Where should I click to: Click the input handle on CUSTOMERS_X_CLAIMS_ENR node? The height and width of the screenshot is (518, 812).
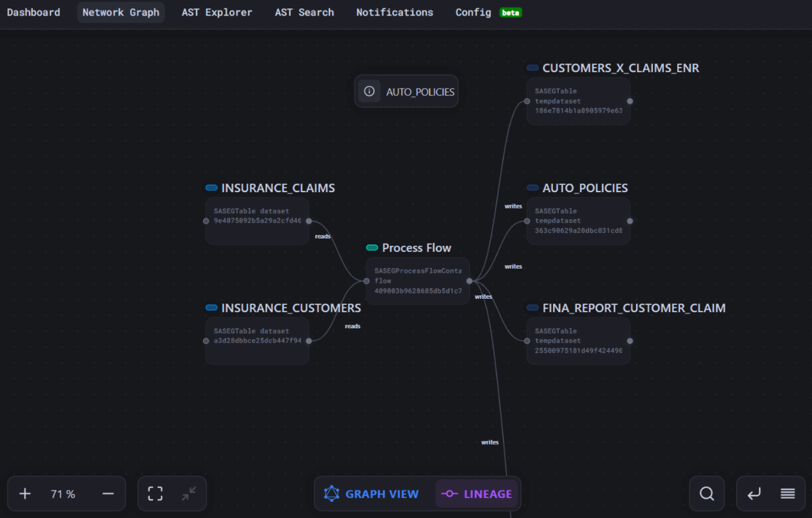coord(527,101)
